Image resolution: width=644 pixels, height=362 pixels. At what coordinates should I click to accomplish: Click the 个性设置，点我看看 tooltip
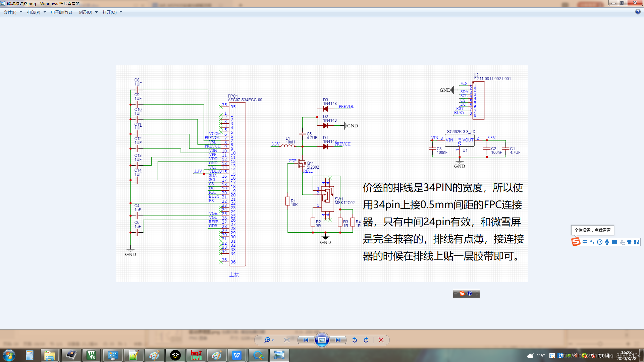[592, 230]
